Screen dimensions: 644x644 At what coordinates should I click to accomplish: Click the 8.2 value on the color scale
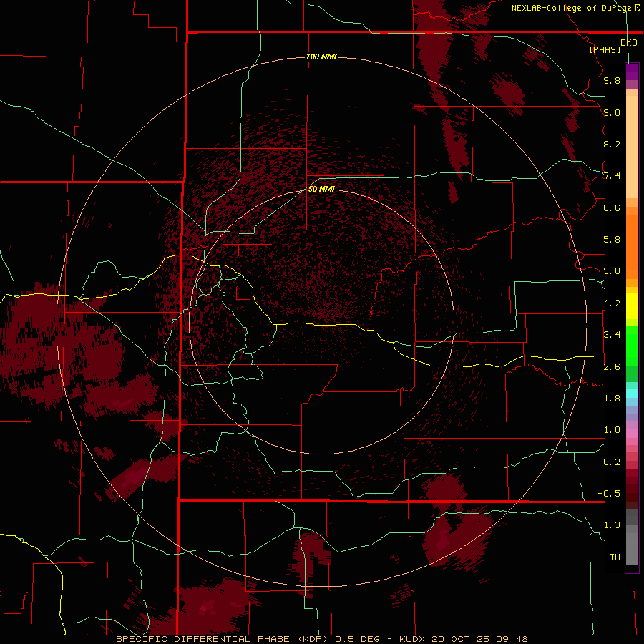click(x=612, y=144)
